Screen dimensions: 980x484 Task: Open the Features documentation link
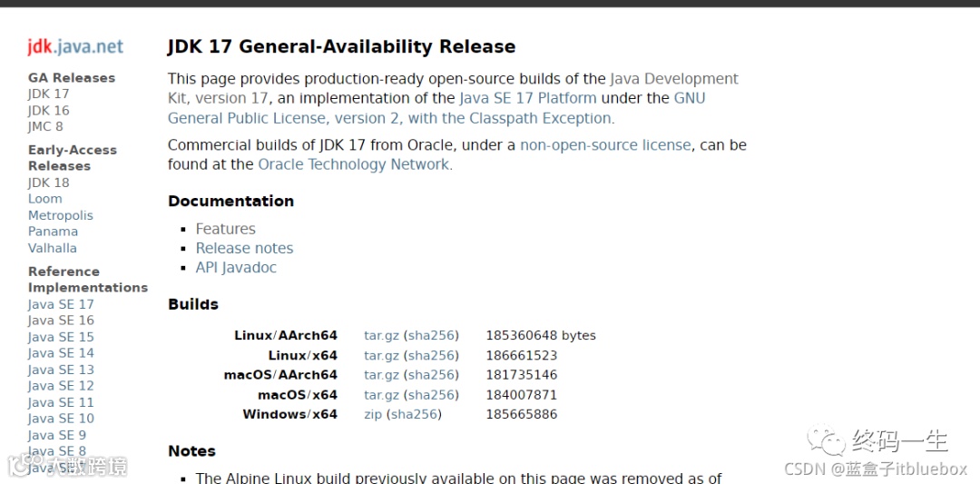(225, 229)
